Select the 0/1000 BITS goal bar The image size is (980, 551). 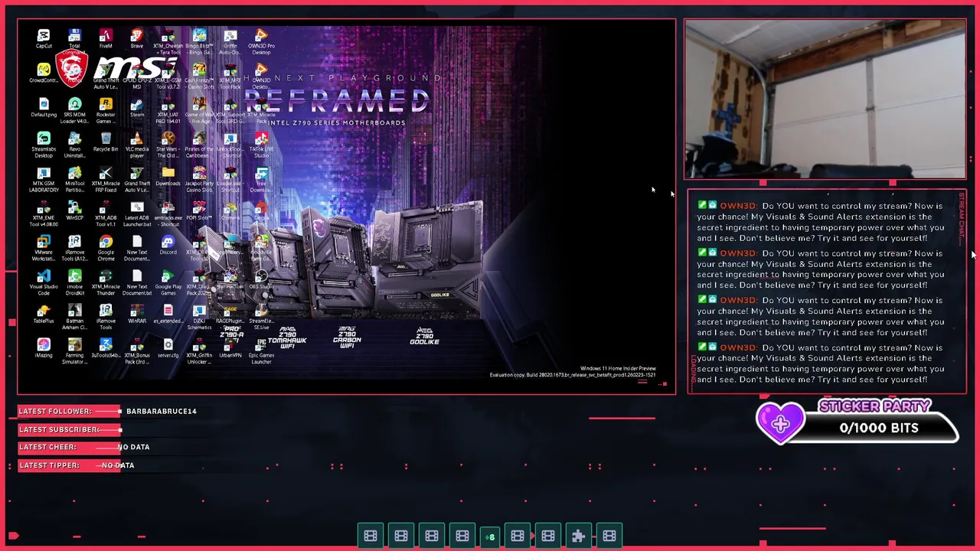[x=879, y=429]
